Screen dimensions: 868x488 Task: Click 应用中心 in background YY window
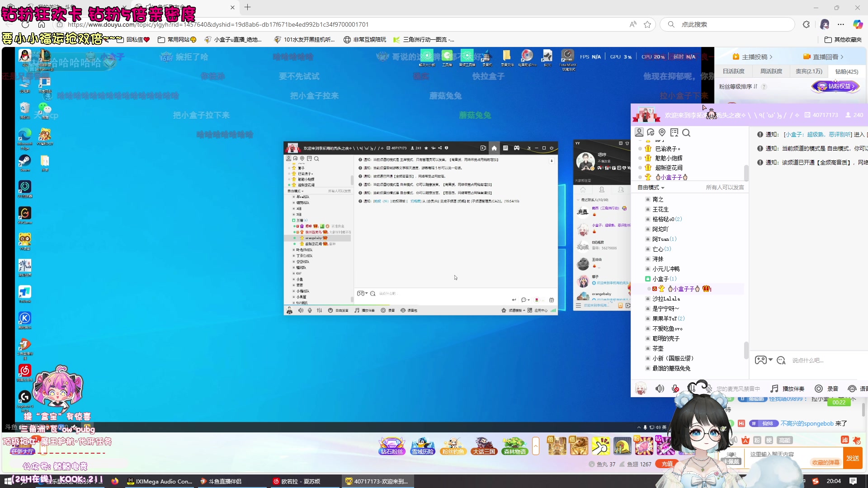tap(538, 310)
